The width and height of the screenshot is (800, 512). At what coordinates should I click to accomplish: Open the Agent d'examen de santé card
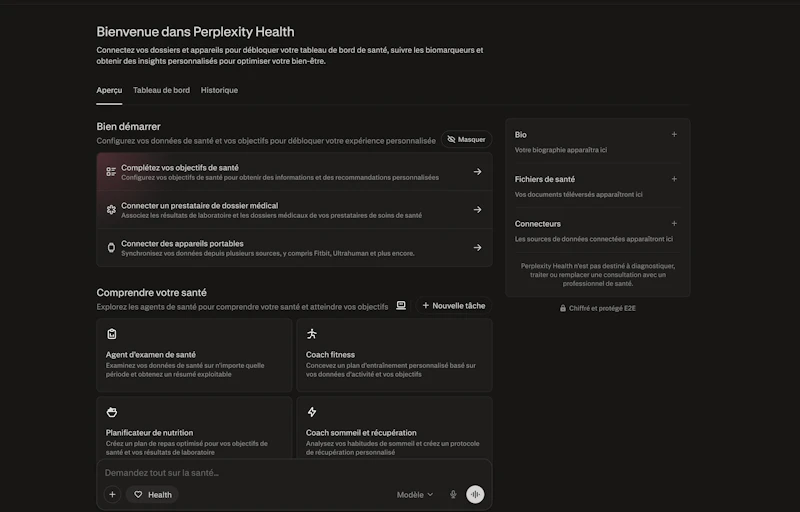(194, 355)
